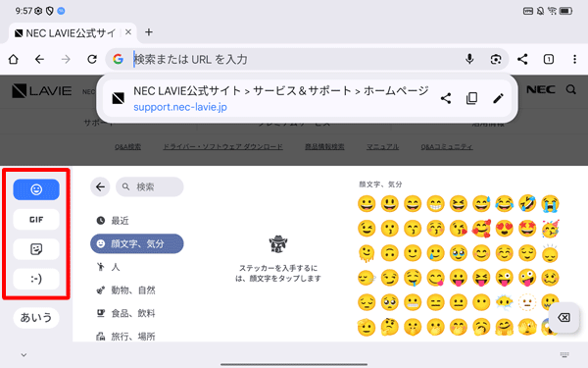The image size is (588, 368).
Task: Select the emoji keyboard tab
Action: [x=36, y=189]
